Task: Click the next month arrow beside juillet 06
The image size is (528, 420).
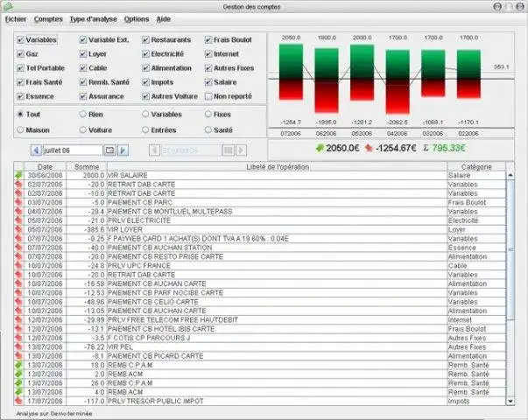Action: tap(123, 150)
